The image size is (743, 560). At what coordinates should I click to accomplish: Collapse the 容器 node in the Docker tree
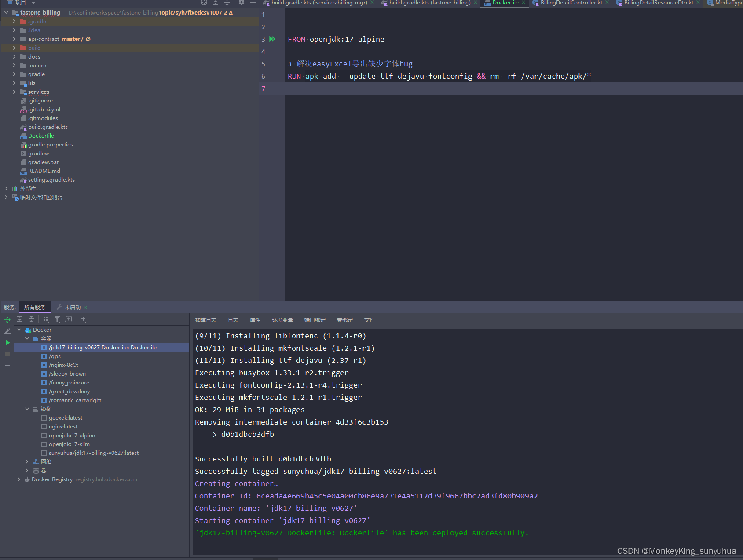[27, 338]
